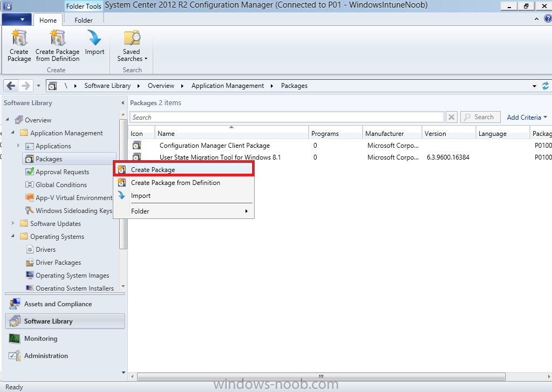Click the Search button
The height and width of the screenshot is (392, 552).
coord(480,117)
